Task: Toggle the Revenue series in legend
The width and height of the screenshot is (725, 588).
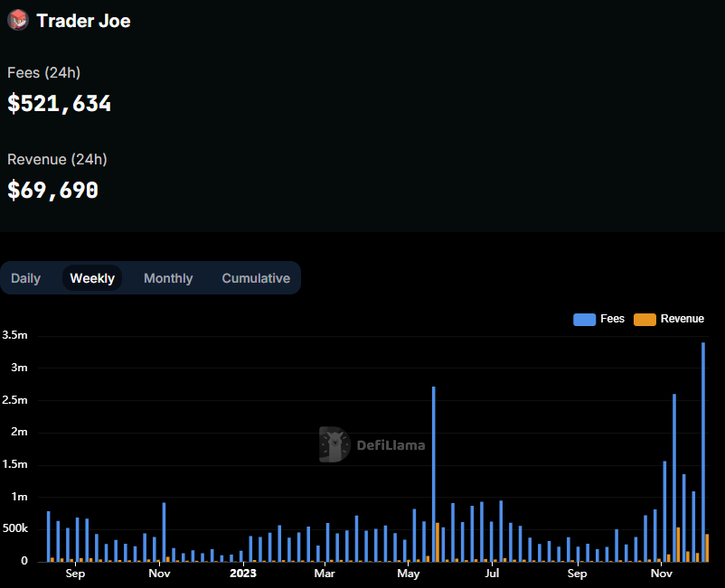Action: point(669,319)
